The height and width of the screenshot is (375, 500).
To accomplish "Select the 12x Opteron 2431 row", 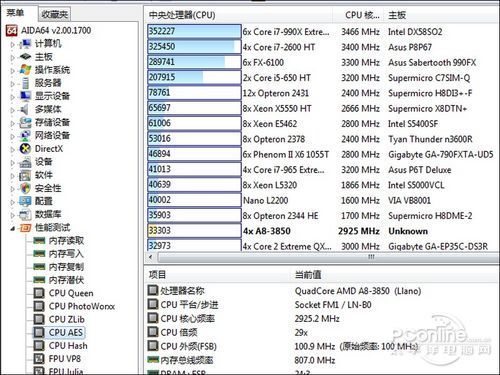I will [x=323, y=93].
